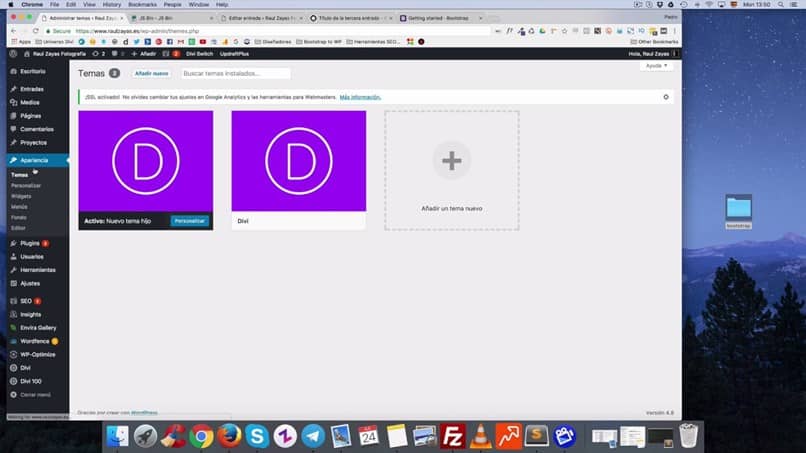Screen dimensions: 806x453
Task: Expand the Ayuda help dropdown
Action: pos(656,66)
